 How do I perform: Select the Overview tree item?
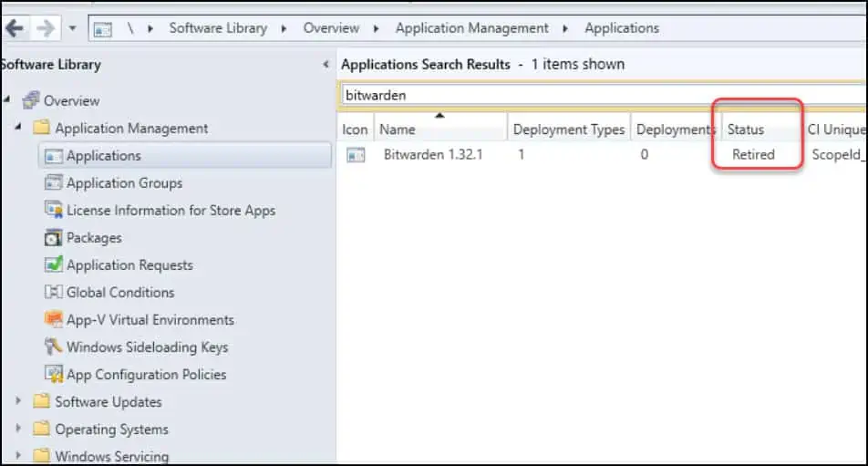71,100
